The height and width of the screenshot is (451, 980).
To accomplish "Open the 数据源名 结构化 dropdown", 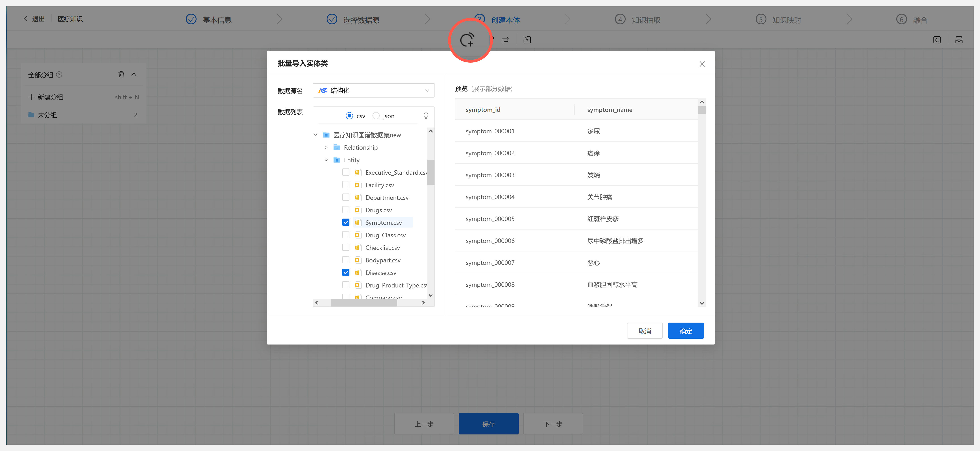I will point(374,91).
